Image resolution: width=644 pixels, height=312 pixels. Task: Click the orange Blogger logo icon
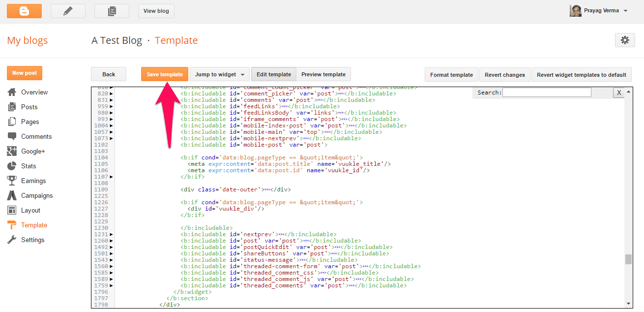(x=24, y=11)
